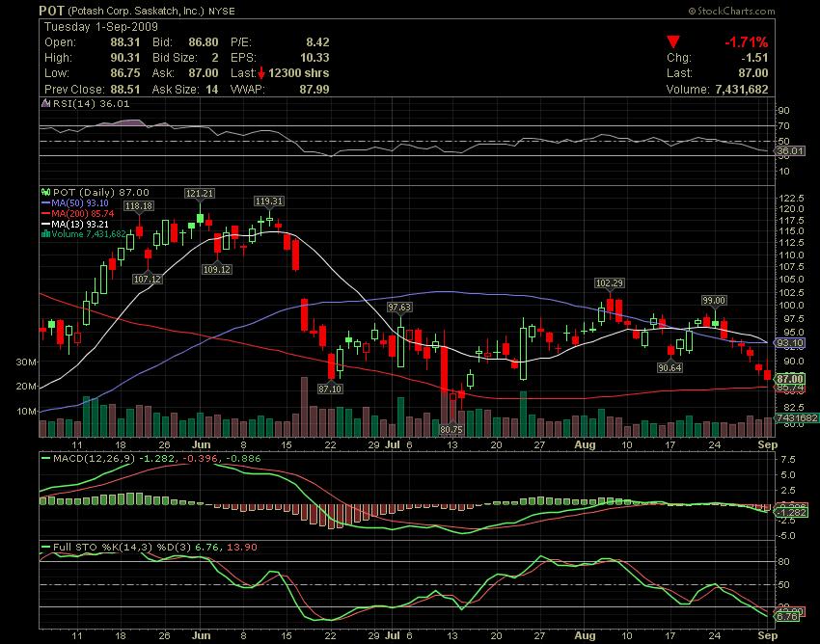Click the red down arrow beside Last 12300 shrs
820x644 pixels.
click(261, 73)
